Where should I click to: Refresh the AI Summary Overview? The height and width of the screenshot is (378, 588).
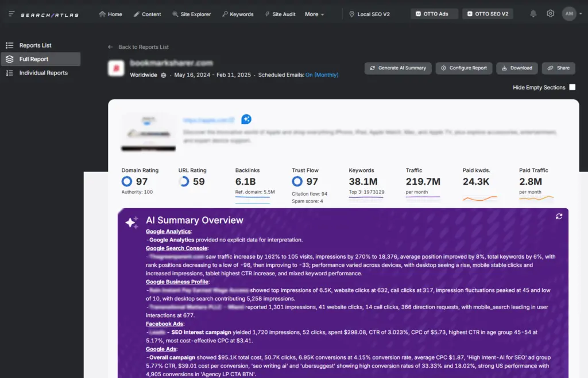pos(559,217)
